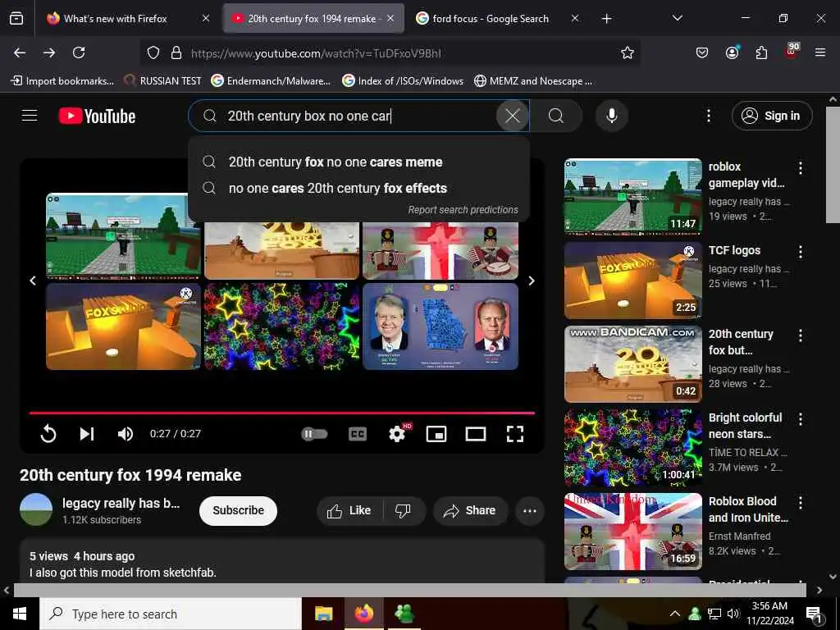The image size is (840, 630).
Task: Select suggestion no one cares 20th century fox effects
Action: click(358, 188)
